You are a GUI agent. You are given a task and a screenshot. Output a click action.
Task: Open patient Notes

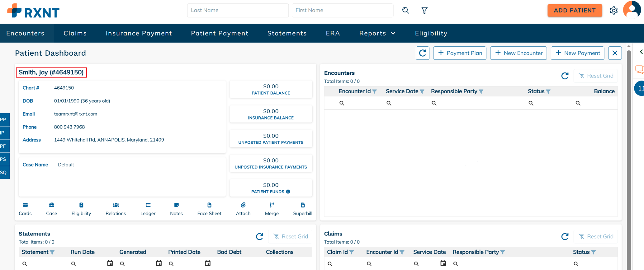click(x=176, y=209)
